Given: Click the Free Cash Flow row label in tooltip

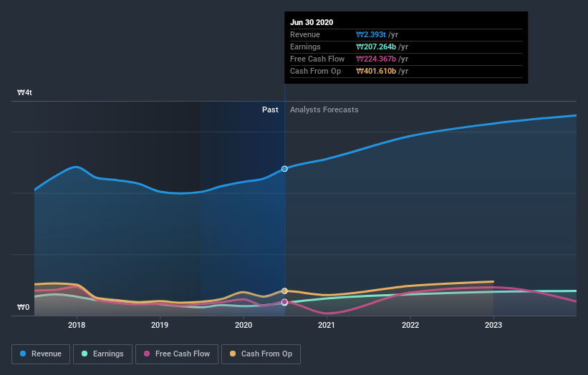Looking at the screenshot, I should [317, 59].
